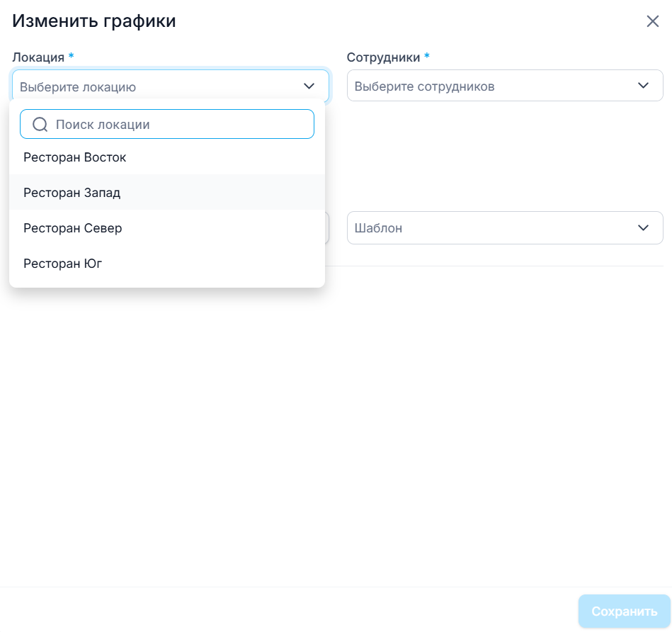Image resolution: width=672 pixels, height=632 pixels.
Task: Select the Ресторан Юг option
Action: tap(63, 264)
